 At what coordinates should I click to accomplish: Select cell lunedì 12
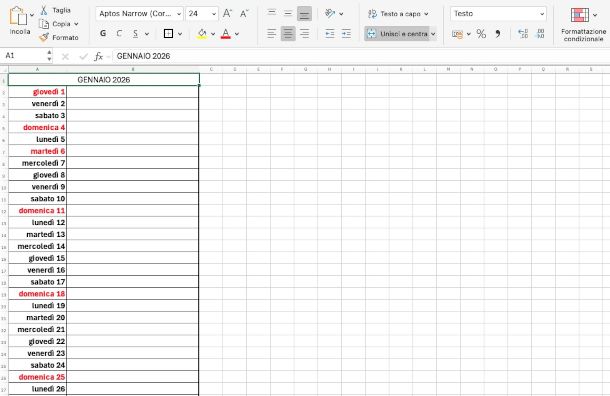(x=37, y=223)
